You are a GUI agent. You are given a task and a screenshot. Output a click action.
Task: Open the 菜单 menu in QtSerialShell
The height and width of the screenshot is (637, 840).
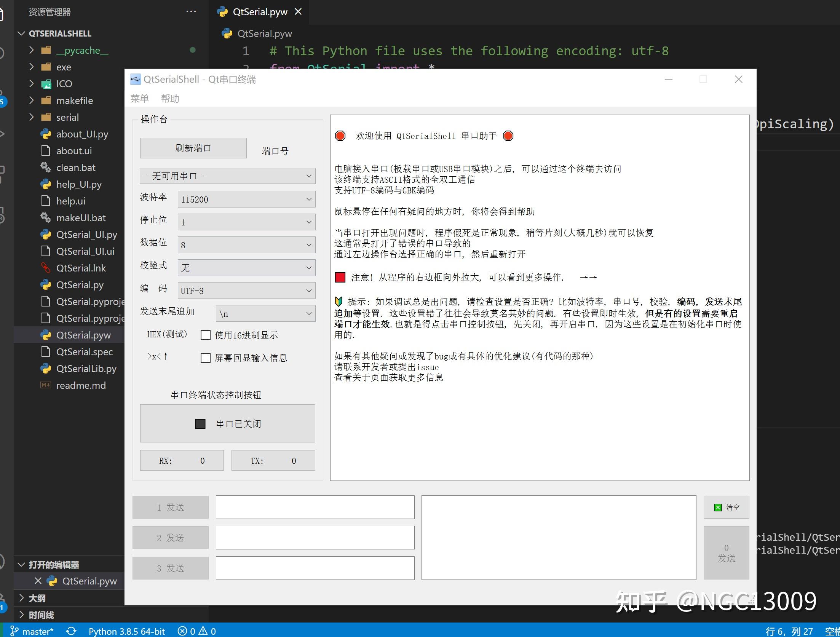coord(139,98)
